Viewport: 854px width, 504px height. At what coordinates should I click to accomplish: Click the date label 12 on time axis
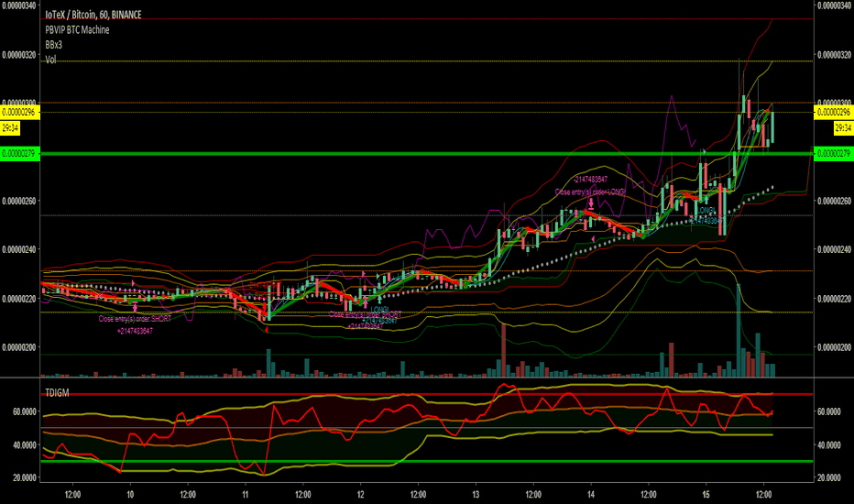pyautogui.click(x=360, y=495)
